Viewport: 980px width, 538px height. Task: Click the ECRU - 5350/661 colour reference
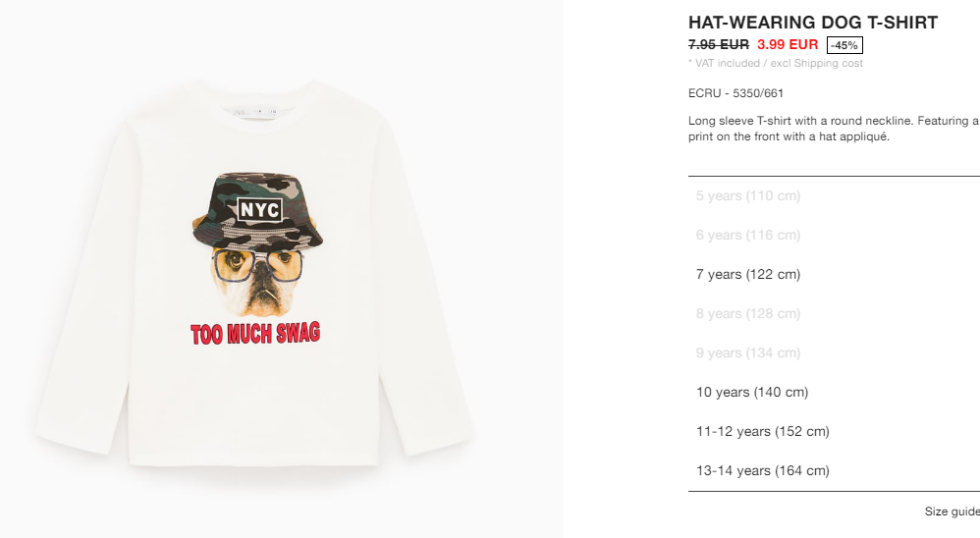[735, 93]
